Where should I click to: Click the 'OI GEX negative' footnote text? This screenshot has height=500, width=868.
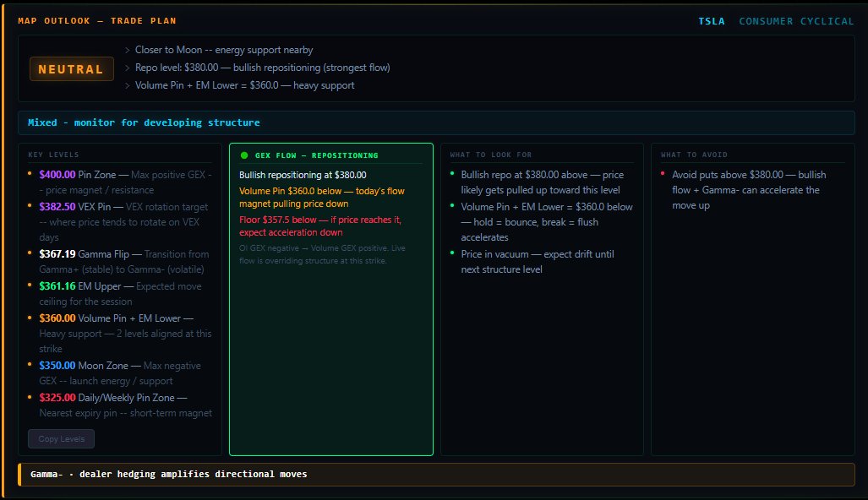click(x=322, y=254)
